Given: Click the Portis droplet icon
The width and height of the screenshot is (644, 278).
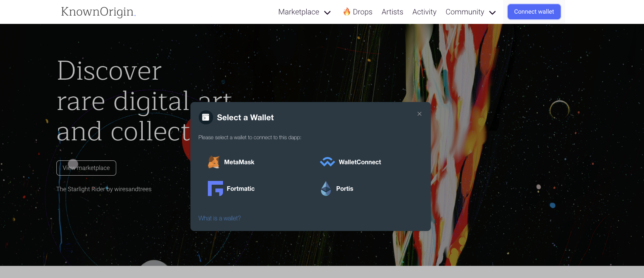Looking at the screenshot, I should tap(326, 188).
